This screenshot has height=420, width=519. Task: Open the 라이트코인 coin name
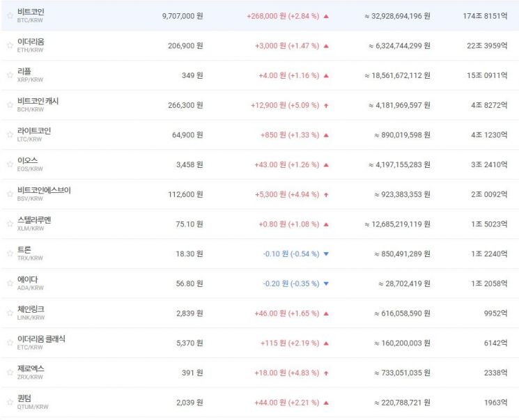click(34, 131)
